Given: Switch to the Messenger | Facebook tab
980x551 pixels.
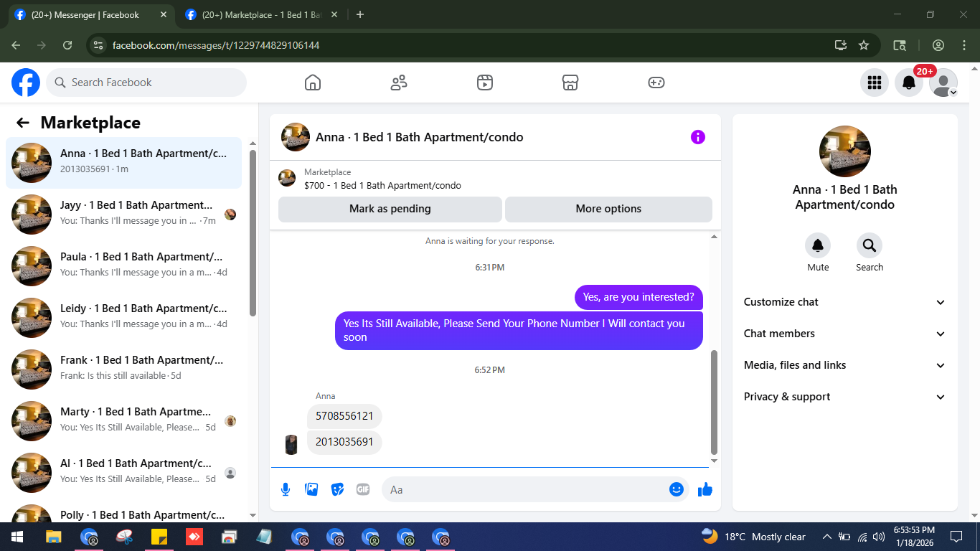Looking at the screenshot, I should pos(90,14).
